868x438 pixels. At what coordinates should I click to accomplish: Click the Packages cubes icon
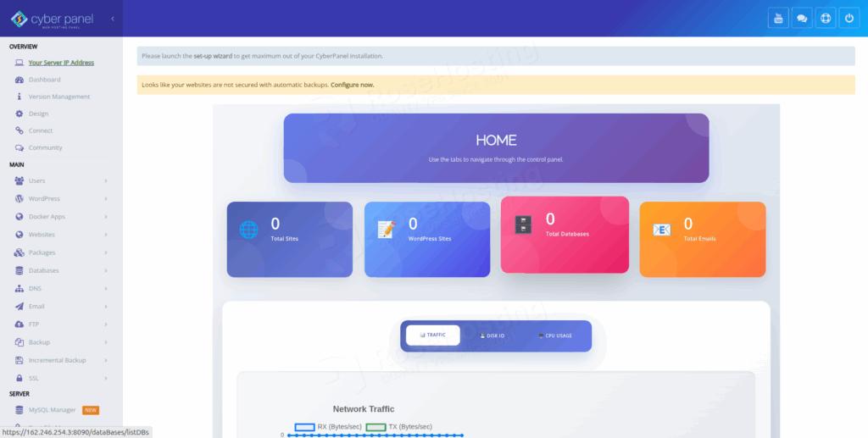19,252
